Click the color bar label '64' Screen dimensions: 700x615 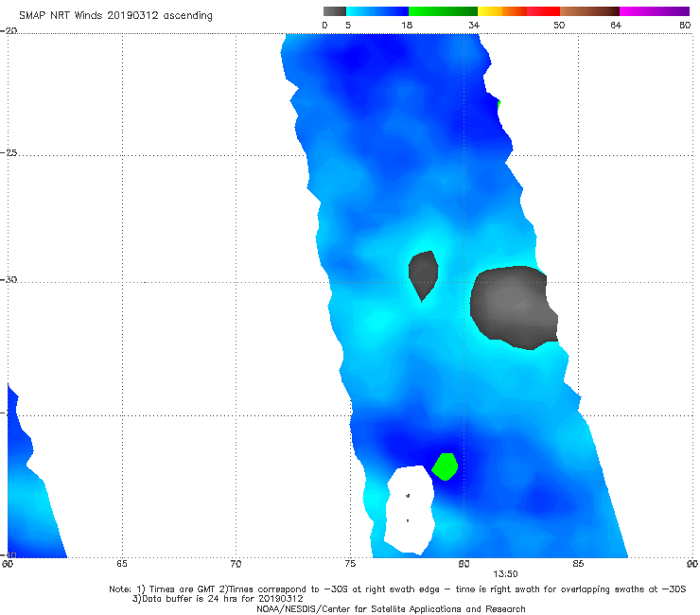tap(616, 25)
